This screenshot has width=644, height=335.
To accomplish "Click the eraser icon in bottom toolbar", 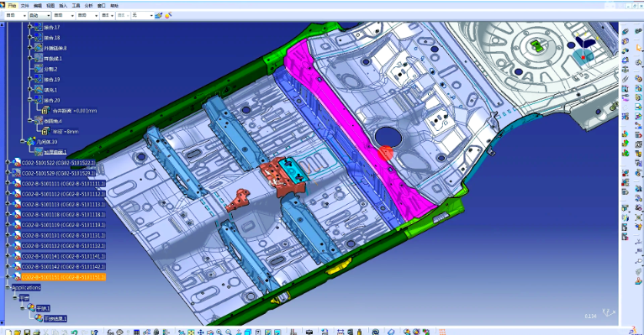I will (x=391, y=332).
